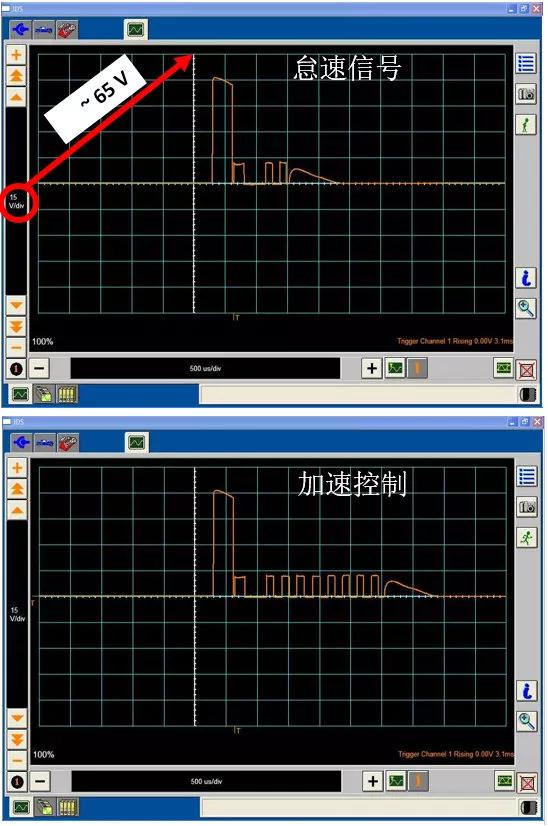Click the green waveform icon beside plus in 怠速信号 window

tap(395, 368)
